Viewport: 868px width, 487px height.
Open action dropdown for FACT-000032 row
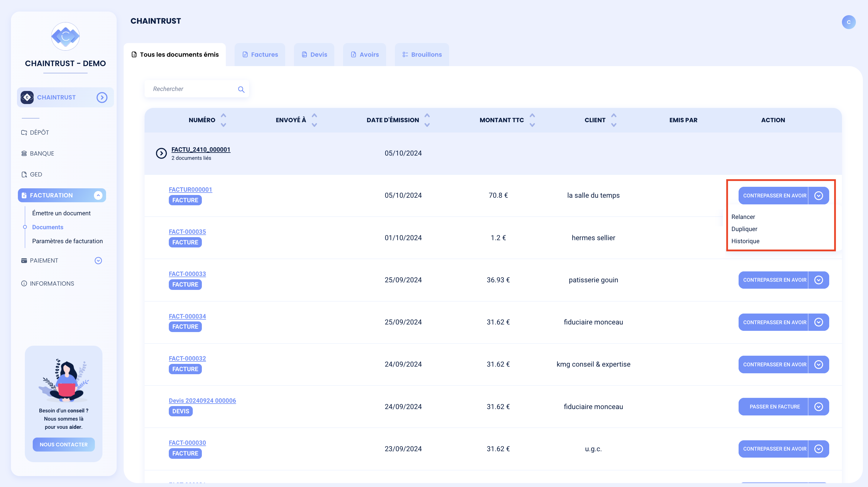pyautogui.click(x=819, y=365)
